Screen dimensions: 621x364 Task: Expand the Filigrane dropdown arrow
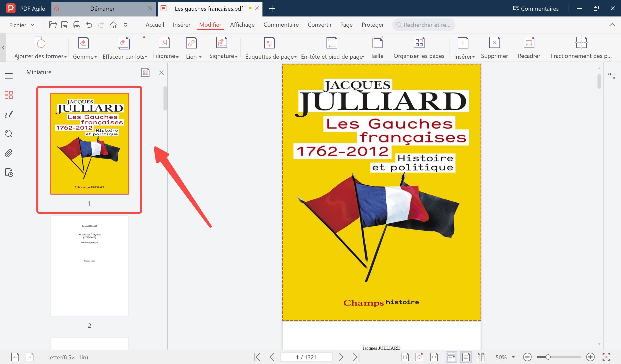177,57
